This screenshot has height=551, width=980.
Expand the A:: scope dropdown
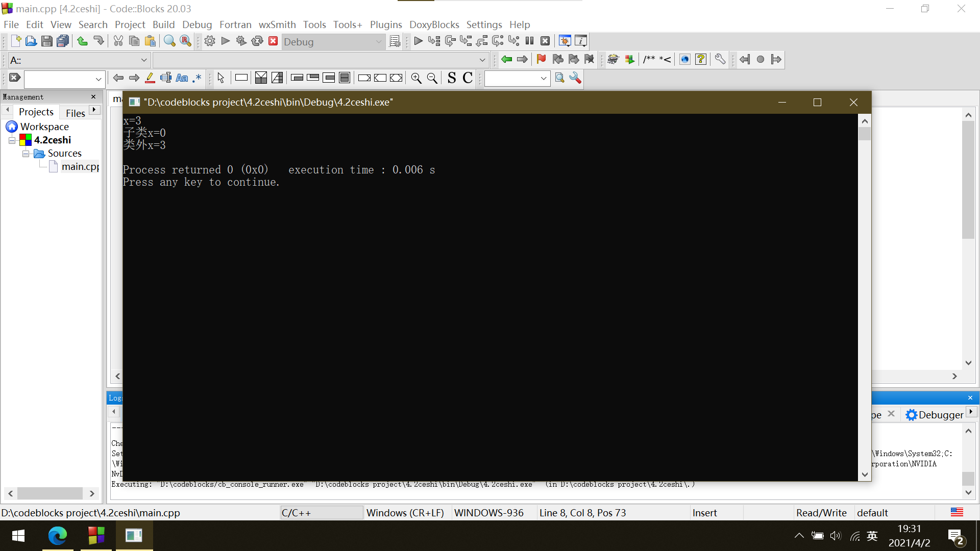144,60
